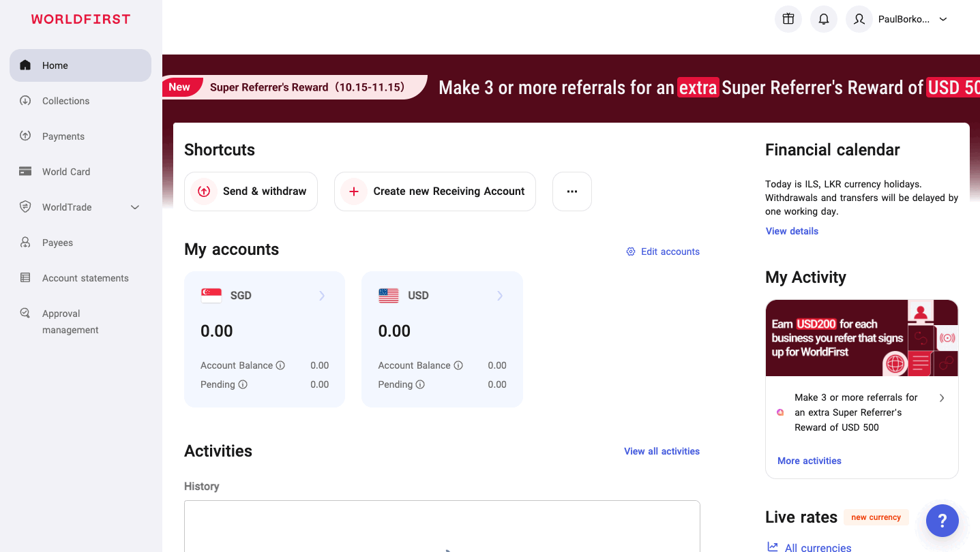Click Create new Receiving Account
The height and width of the screenshot is (552, 980).
point(435,191)
